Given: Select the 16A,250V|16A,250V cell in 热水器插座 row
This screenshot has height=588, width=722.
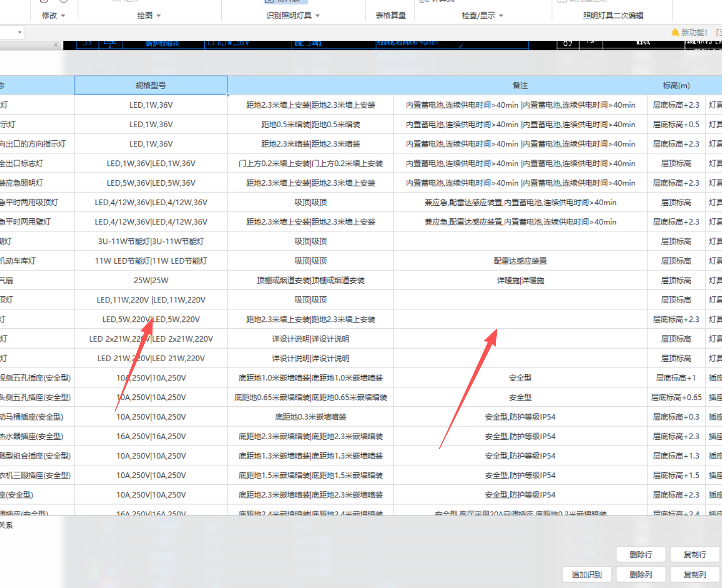Looking at the screenshot, I should coord(151,437).
